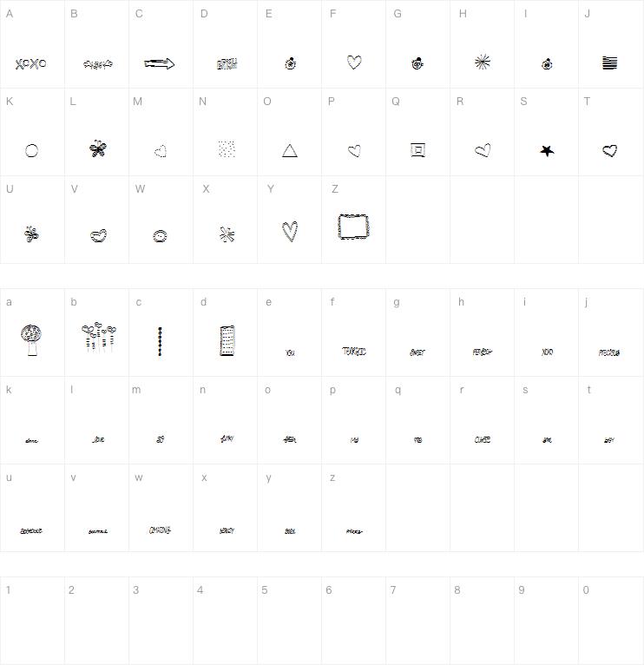Select the 'cutie' word glyph under r
This screenshot has height=665, width=644.
tap(483, 440)
